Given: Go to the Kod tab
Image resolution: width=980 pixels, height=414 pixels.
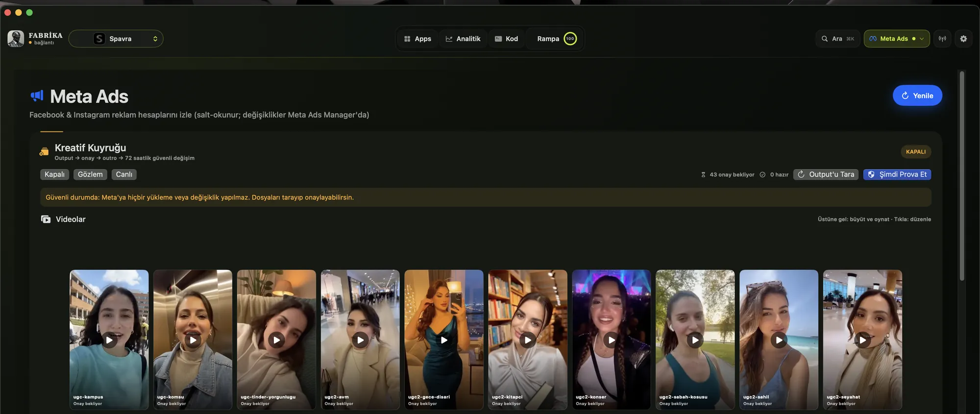Looking at the screenshot, I should coord(507,39).
